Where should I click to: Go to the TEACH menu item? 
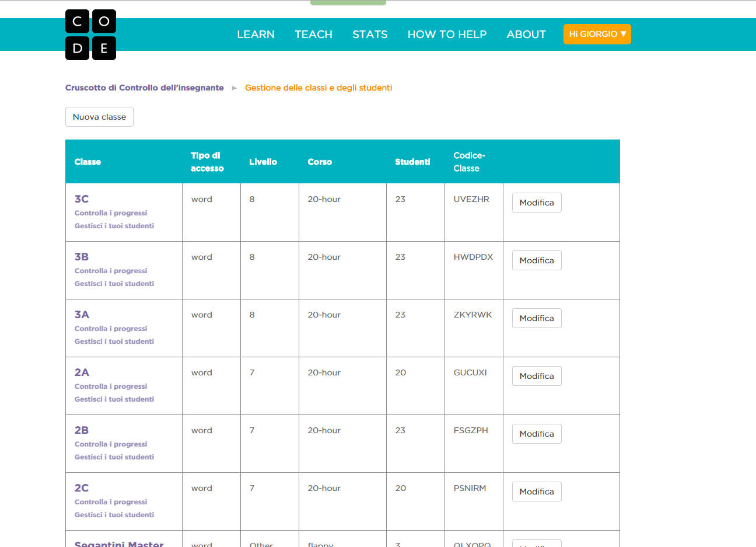tap(313, 34)
